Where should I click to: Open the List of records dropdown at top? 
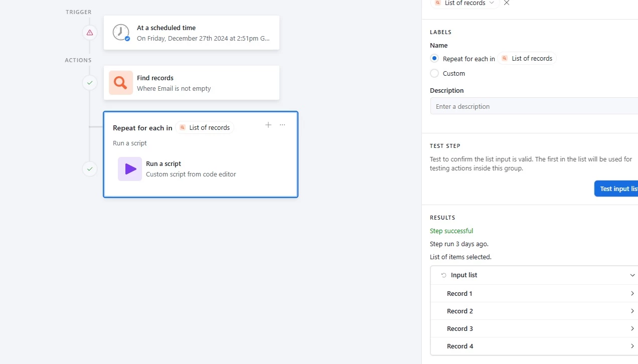pos(464,3)
